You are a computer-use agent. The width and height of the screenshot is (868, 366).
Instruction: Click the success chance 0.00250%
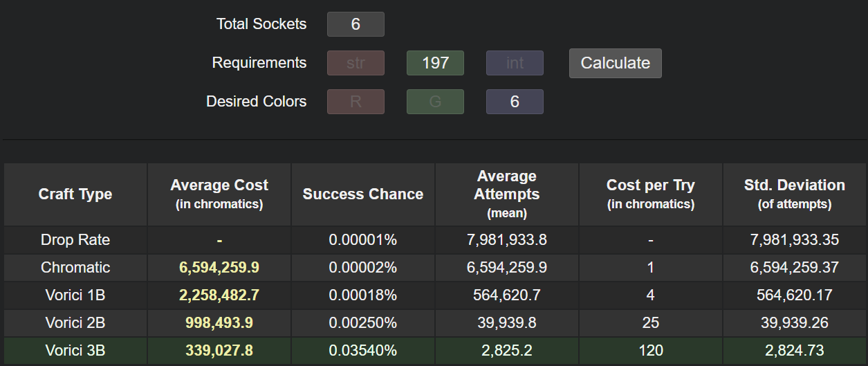point(363,323)
